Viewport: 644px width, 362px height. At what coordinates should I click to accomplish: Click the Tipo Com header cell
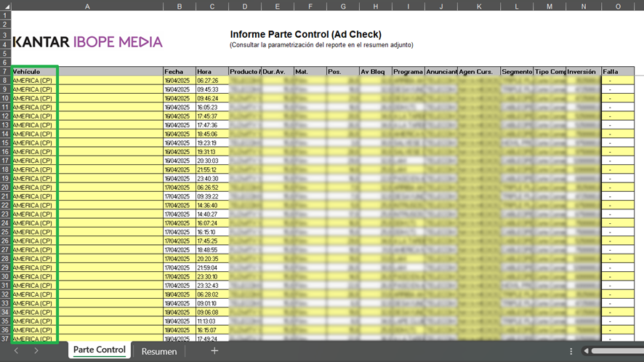(x=550, y=71)
